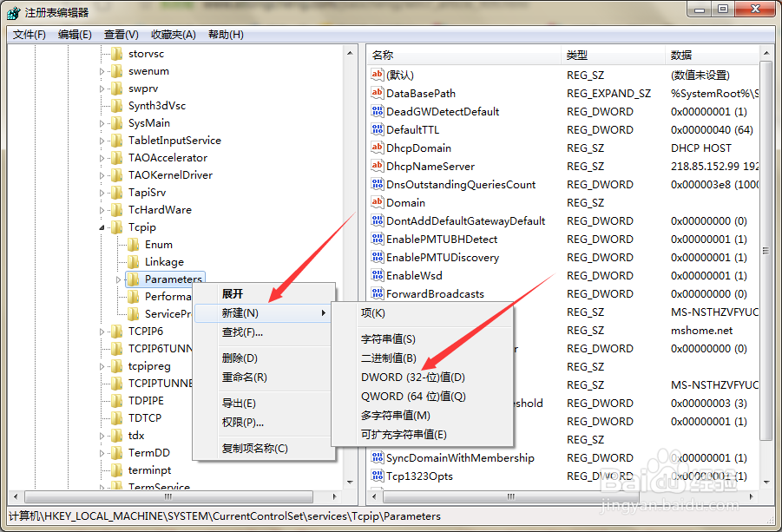Open the 收藏夹(A) menu
The height and width of the screenshot is (532, 782).
click(173, 35)
